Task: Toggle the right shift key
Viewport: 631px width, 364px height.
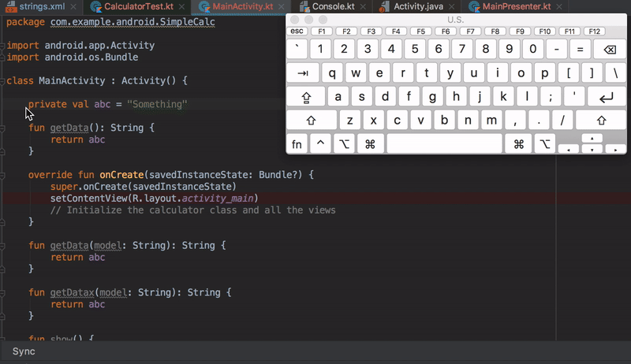Action: pyautogui.click(x=601, y=120)
